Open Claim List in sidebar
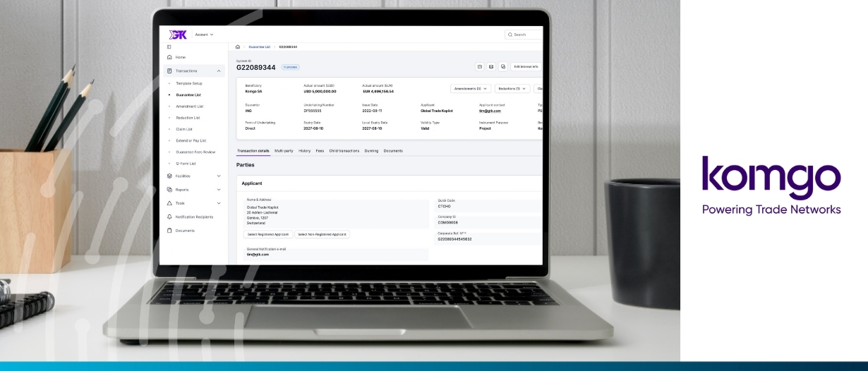Screen dimensions: 868x371 pos(184,129)
